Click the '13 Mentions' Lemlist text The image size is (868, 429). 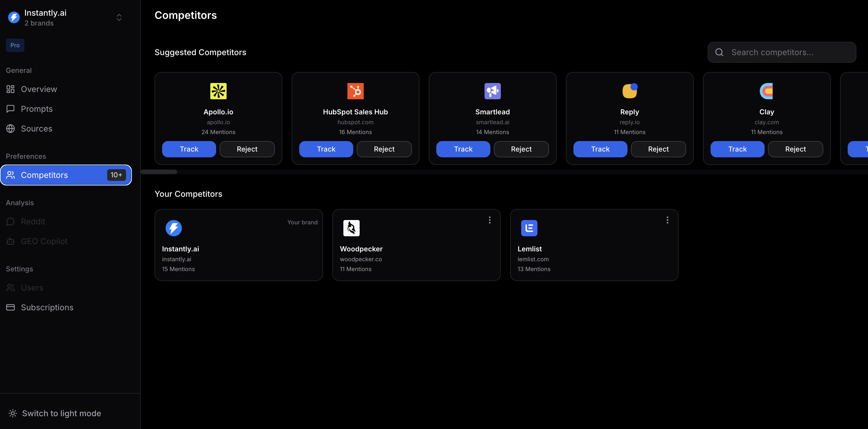click(534, 269)
